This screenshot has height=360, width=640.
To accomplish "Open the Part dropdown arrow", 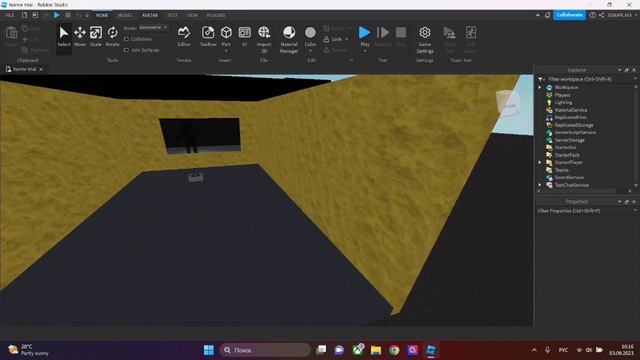I will point(226,51).
